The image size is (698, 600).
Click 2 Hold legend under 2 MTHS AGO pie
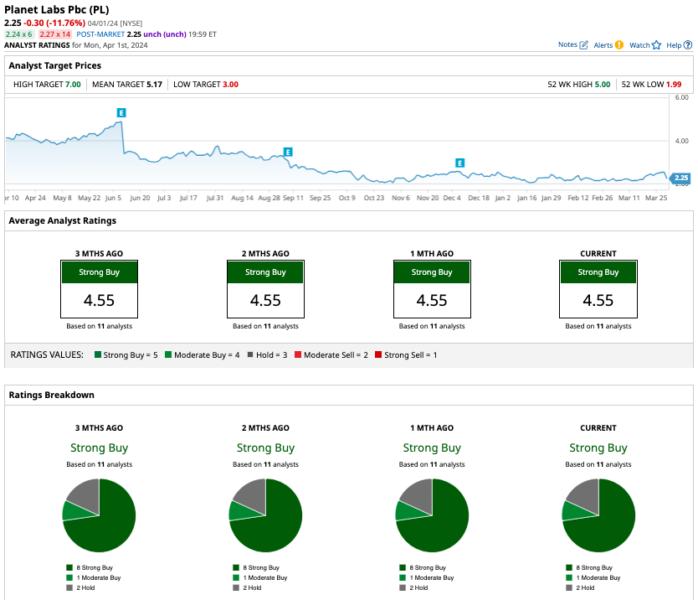(x=247, y=588)
